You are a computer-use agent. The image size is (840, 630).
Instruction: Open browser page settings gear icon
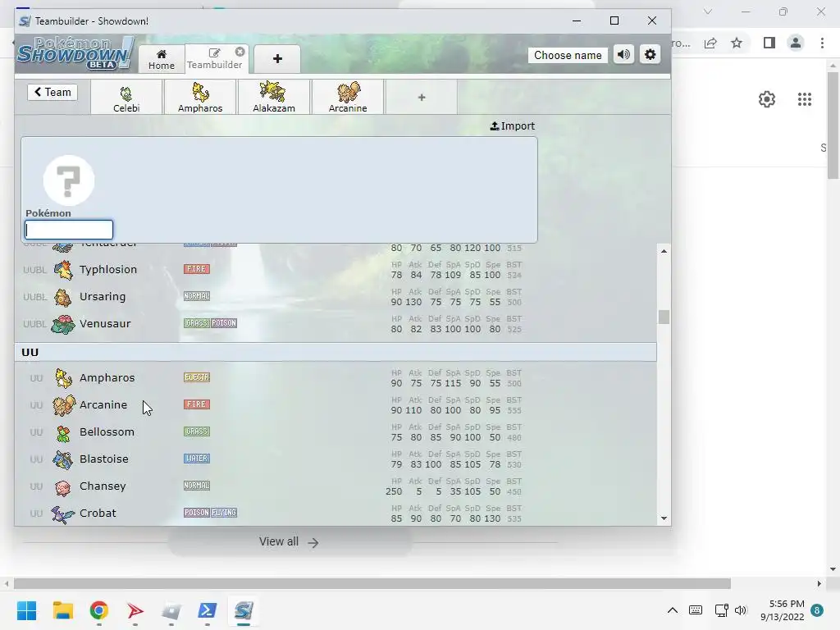click(x=767, y=99)
